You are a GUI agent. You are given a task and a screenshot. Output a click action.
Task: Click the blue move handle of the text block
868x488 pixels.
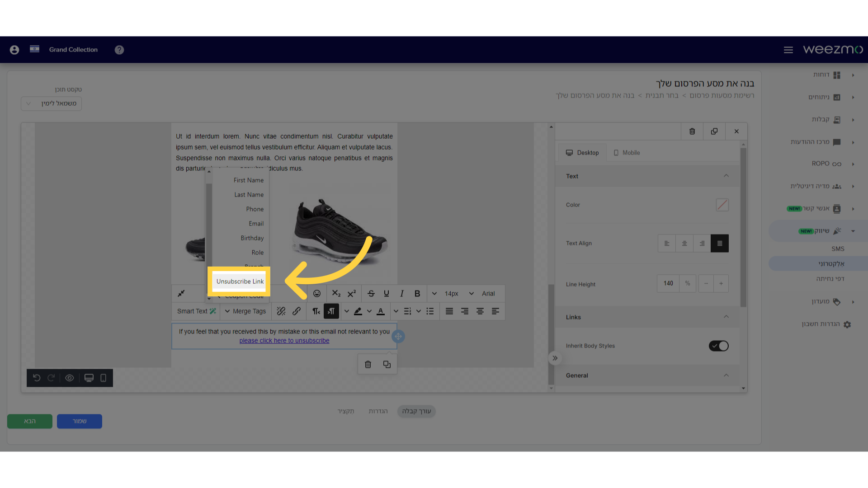398,337
